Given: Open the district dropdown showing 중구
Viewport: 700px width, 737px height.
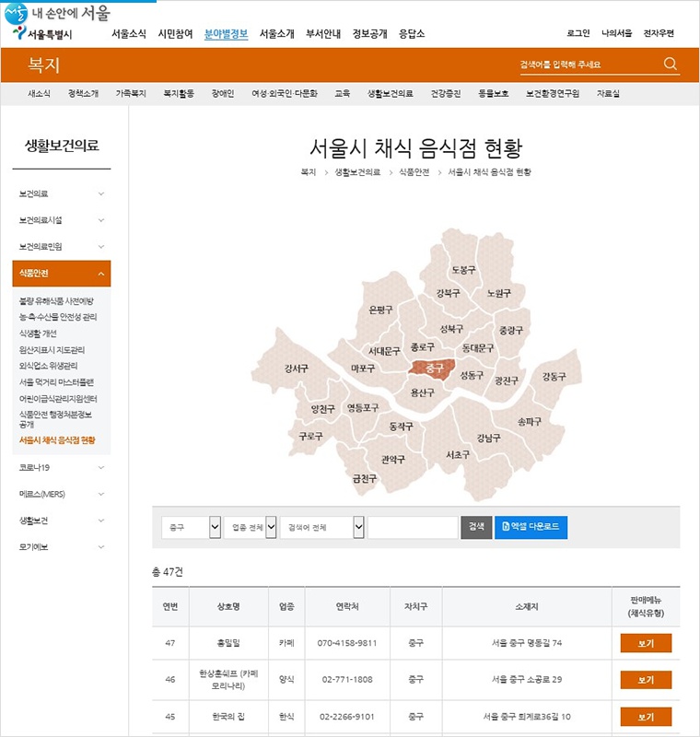Looking at the screenshot, I should point(192,527).
